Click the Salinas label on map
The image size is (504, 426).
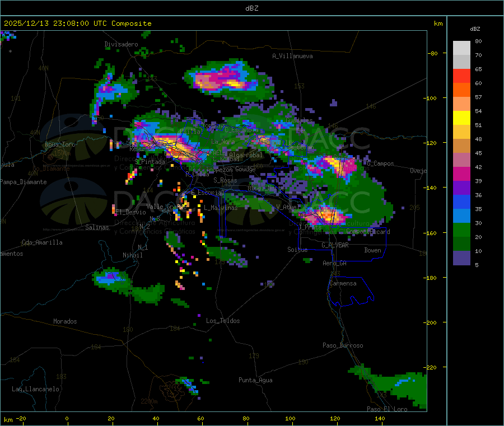click(99, 227)
